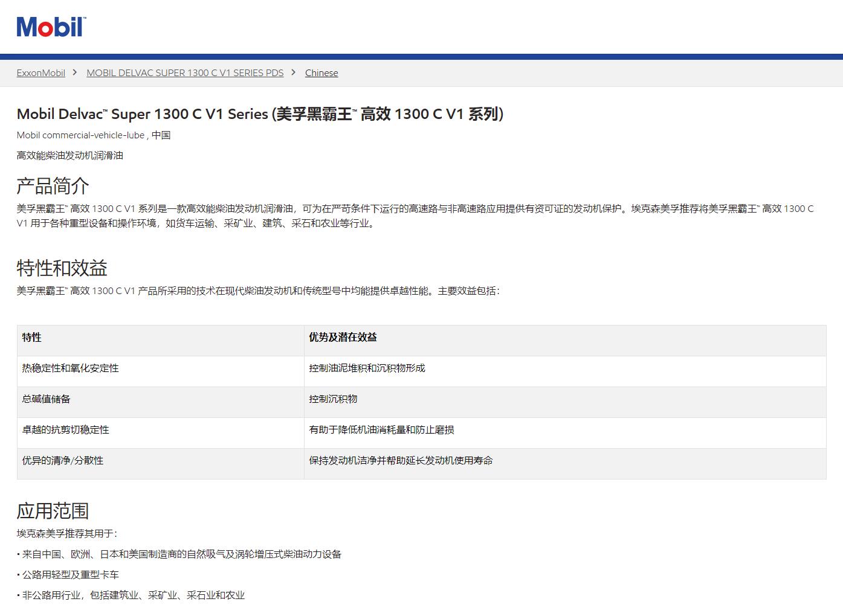Click the '总碱值储备' table cell

coord(161,402)
